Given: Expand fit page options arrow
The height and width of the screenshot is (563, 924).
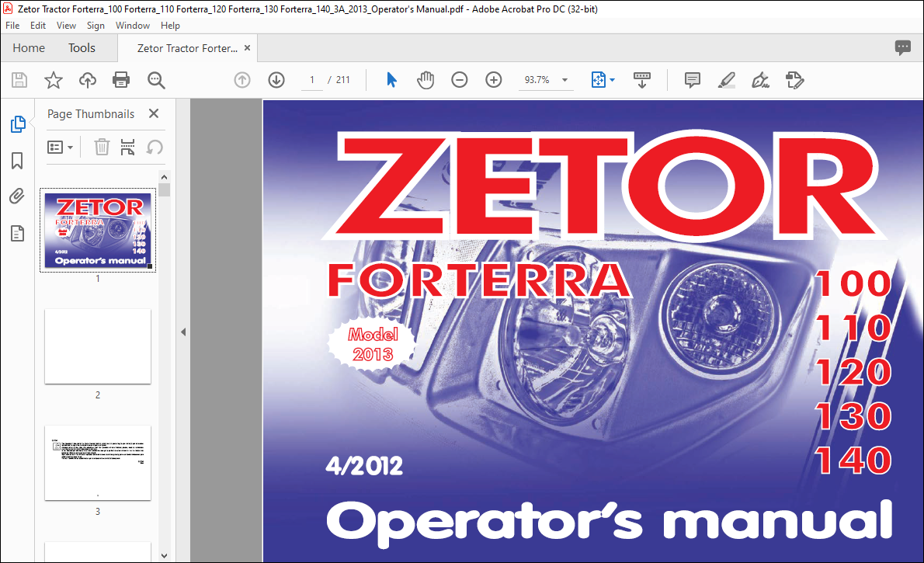Looking at the screenshot, I should point(613,79).
